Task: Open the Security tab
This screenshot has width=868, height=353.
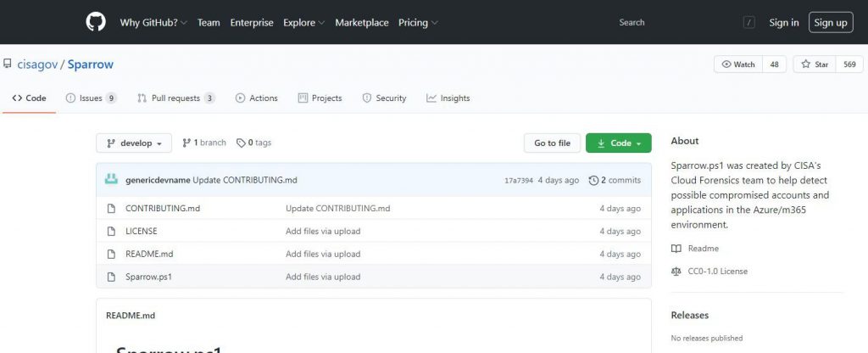Action: point(384,98)
